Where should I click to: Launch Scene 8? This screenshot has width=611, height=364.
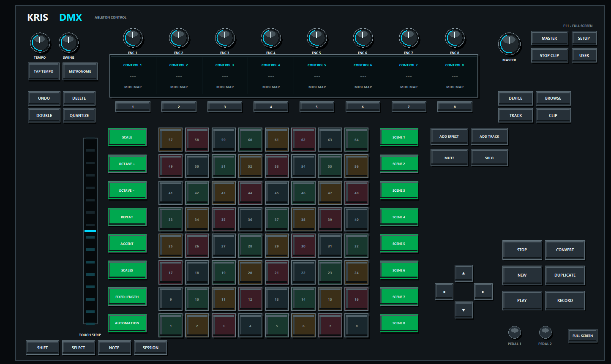pos(399,323)
